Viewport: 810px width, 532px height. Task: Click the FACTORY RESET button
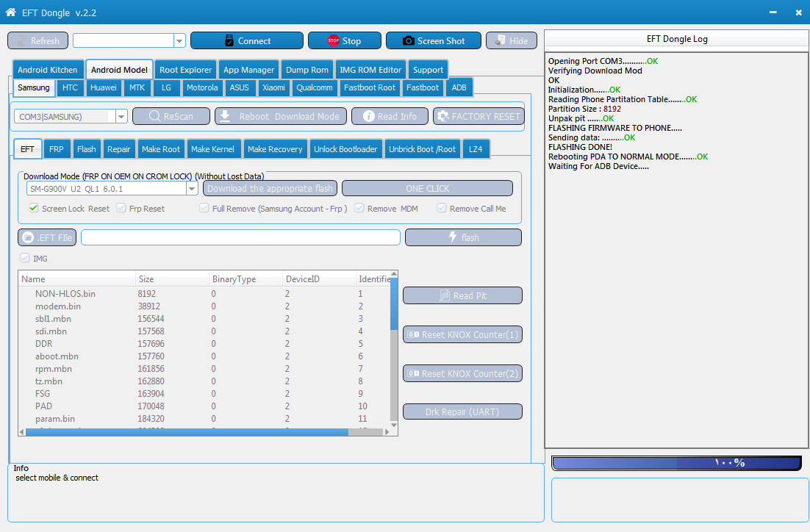pyautogui.click(x=479, y=117)
